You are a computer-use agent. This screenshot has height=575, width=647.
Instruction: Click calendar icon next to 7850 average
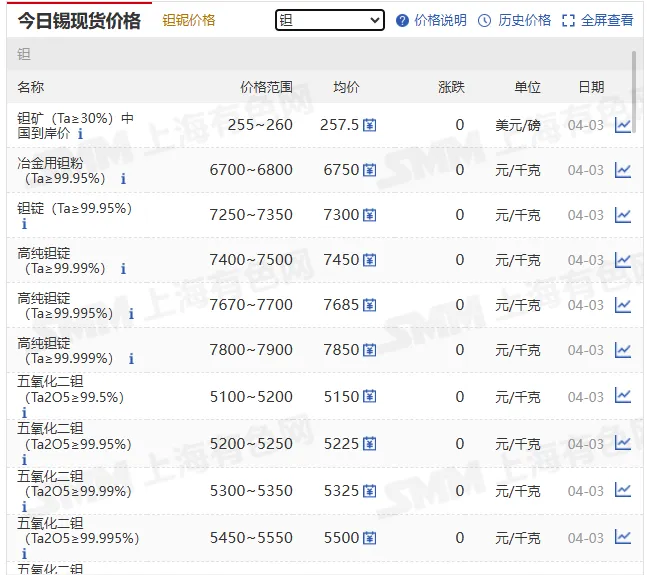[x=369, y=350]
